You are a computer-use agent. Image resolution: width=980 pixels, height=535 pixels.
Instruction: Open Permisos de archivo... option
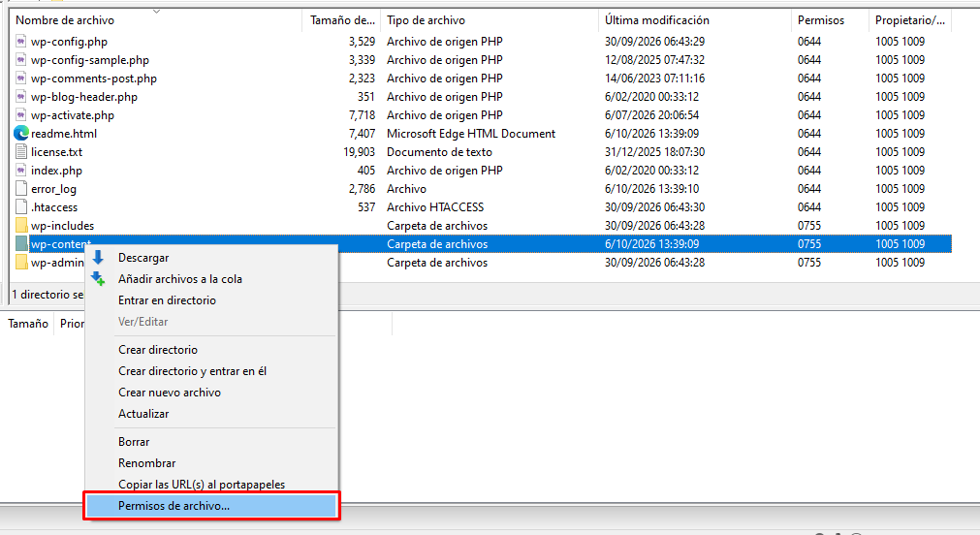212,506
